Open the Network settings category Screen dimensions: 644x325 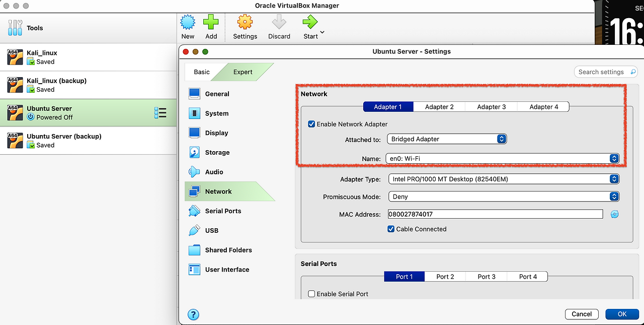coord(230,191)
